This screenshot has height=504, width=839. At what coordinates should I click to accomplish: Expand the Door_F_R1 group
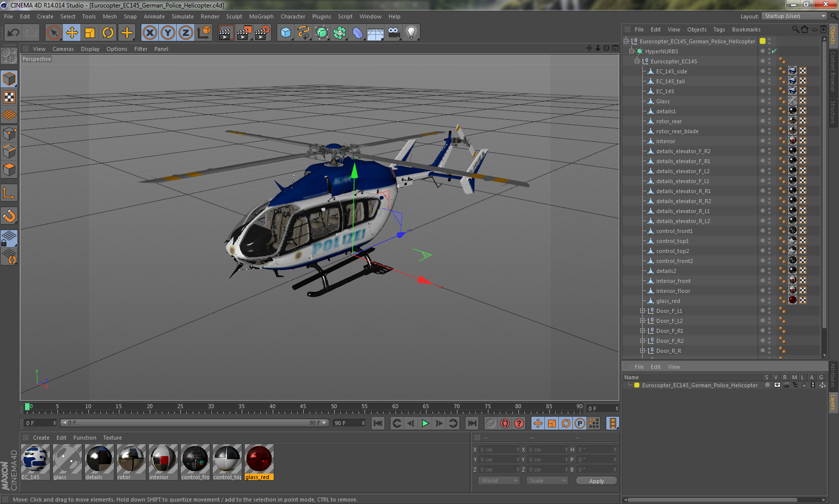[x=643, y=330]
